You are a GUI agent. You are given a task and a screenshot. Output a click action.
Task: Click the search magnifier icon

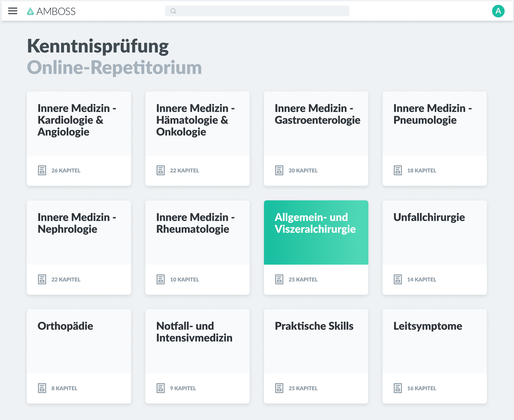tap(173, 11)
